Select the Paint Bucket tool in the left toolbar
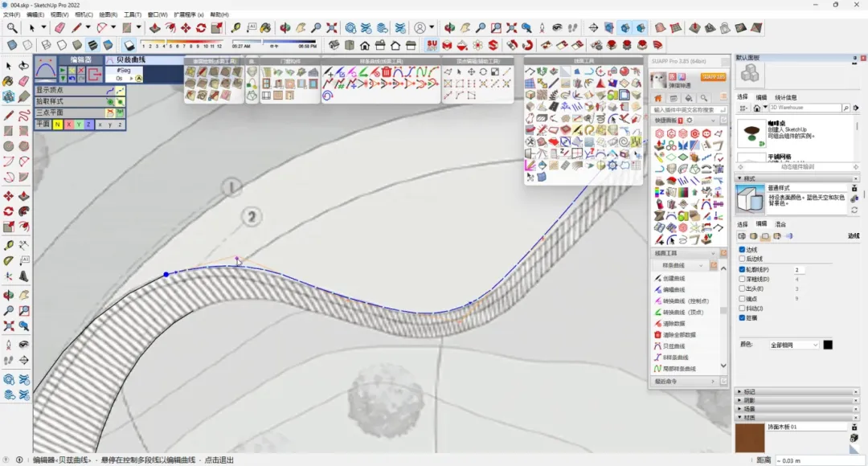This screenshot has width=868, height=466. tap(9, 81)
